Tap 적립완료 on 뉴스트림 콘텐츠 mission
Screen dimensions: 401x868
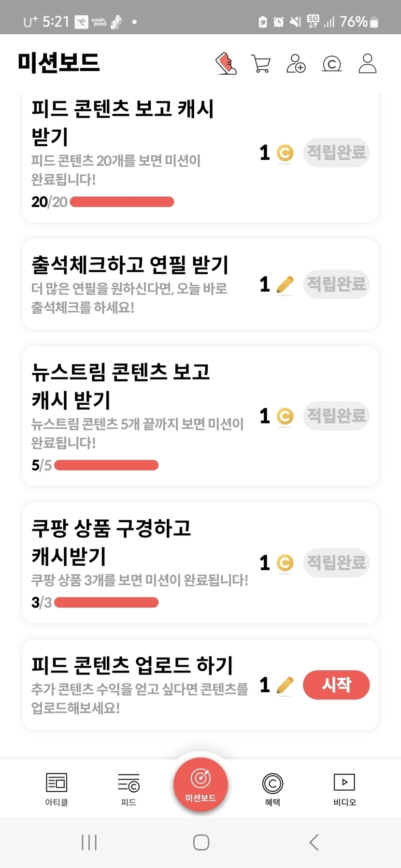(x=336, y=416)
